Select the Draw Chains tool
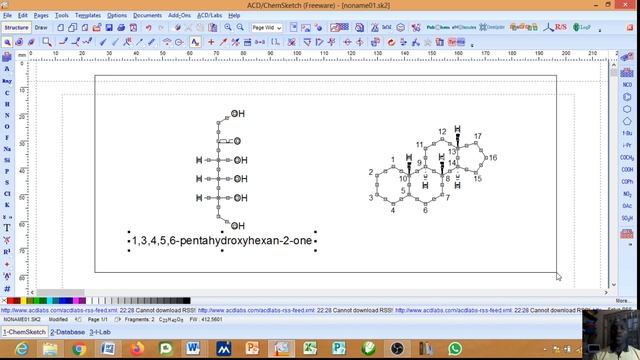The width and height of the screenshot is (640, 360). click(87, 42)
